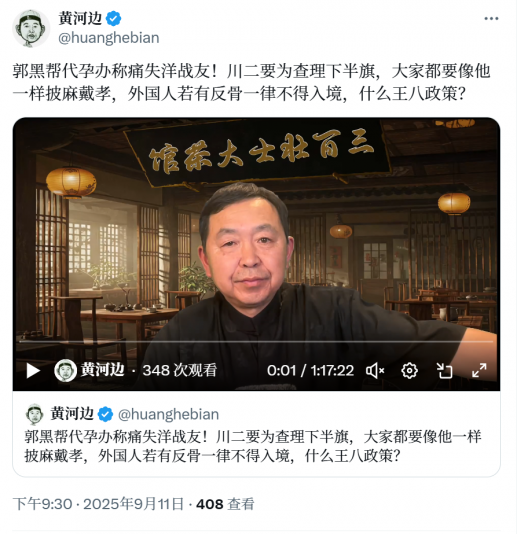Image resolution: width=517 pixels, height=534 pixels.
Task: Open the @huanghebian handle link at top
Action: tap(108, 37)
